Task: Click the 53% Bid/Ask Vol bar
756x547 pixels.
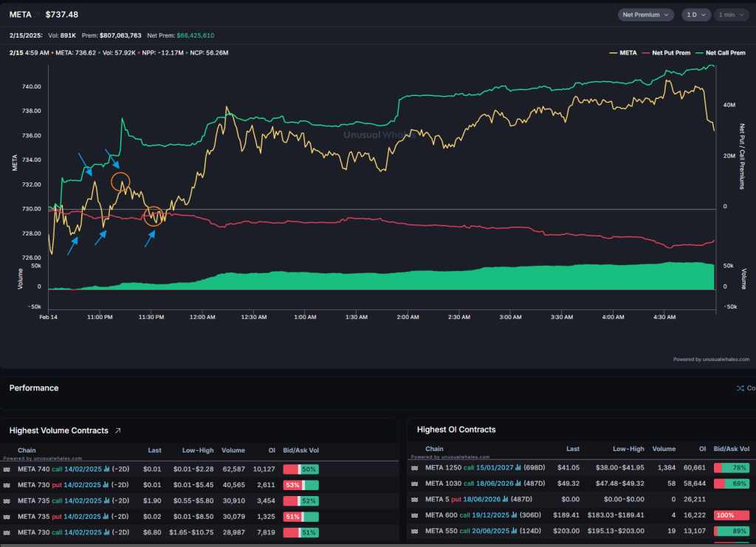Action: coord(300,485)
